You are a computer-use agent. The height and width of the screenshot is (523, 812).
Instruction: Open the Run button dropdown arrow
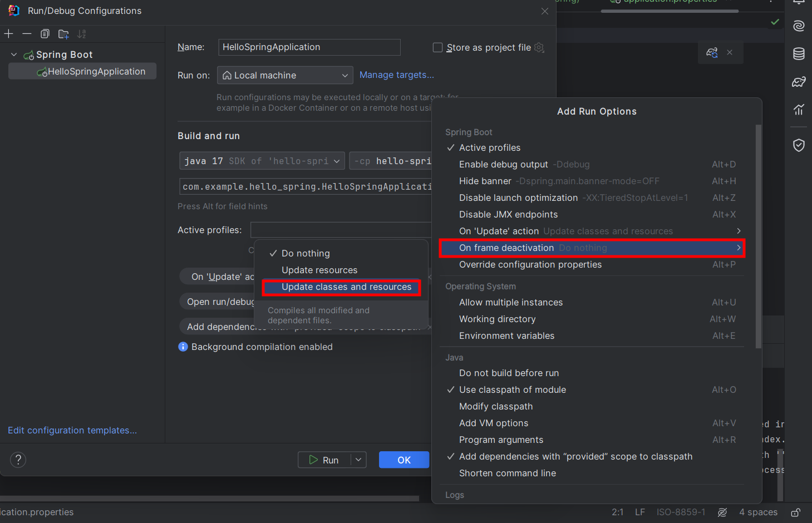358,460
